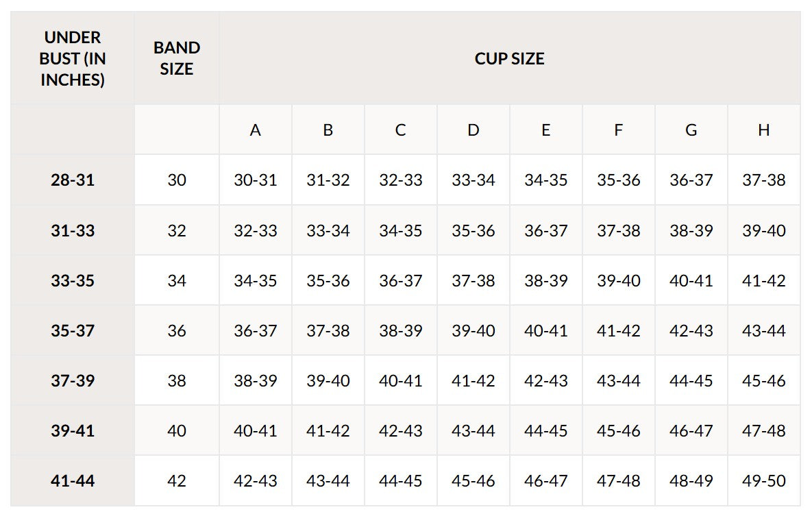
Task: Select cup size column D header
Action: [x=473, y=130]
